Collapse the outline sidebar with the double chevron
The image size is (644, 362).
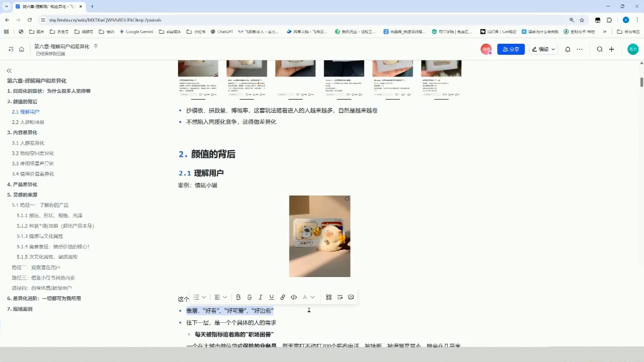coord(9,71)
